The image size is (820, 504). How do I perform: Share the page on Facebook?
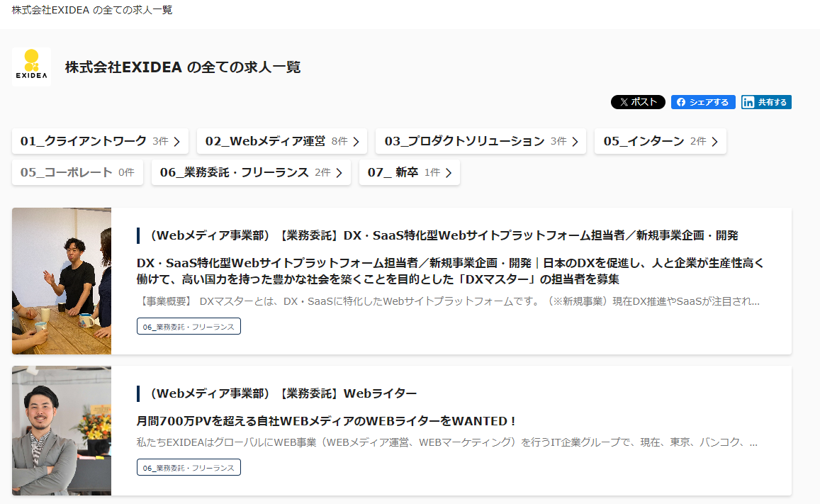pos(702,102)
